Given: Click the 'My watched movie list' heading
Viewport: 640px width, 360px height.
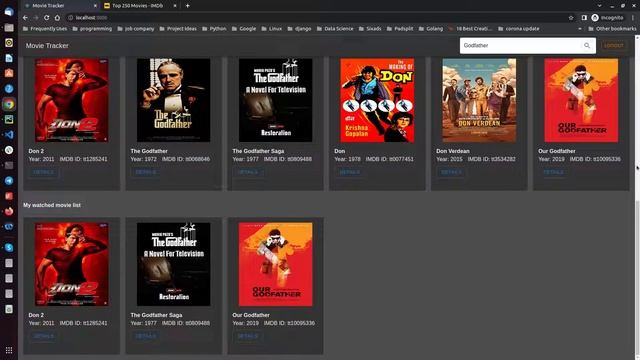Looking at the screenshot, I should (x=52, y=205).
